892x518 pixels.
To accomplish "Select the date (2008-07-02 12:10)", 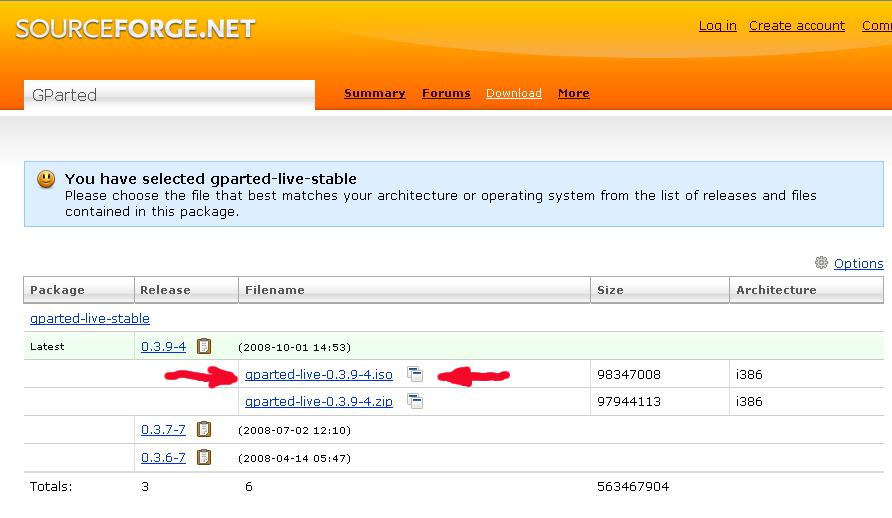I will coord(294,430).
